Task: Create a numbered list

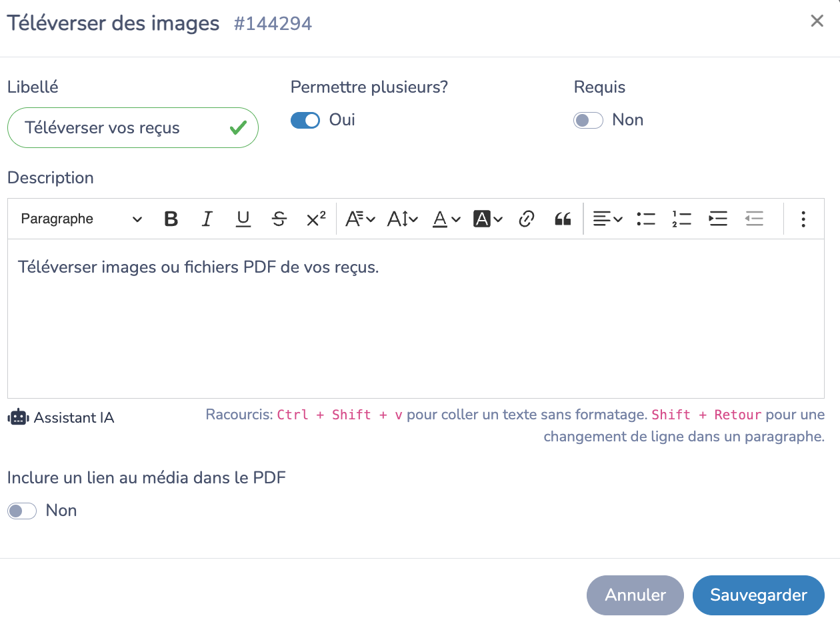Action: point(682,219)
